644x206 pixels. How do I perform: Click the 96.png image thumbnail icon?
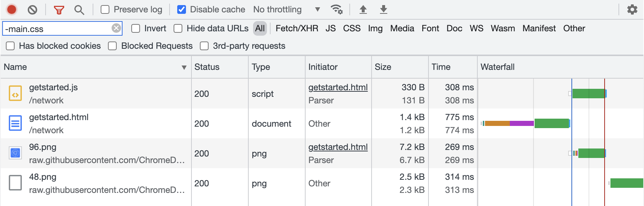pos(15,153)
